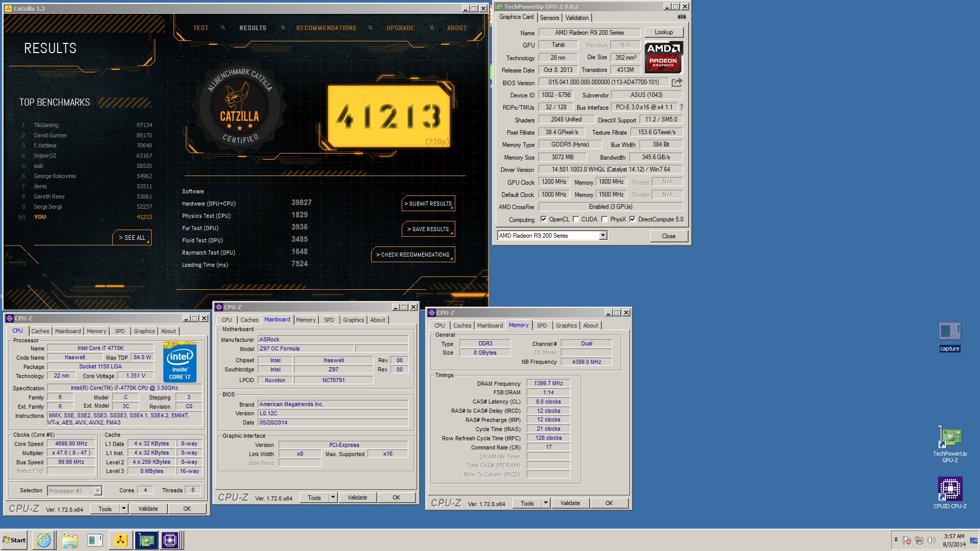Open the TEST menu in Catzilla
Image resolution: width=980 pixels, height=551 pixels.
201,28
